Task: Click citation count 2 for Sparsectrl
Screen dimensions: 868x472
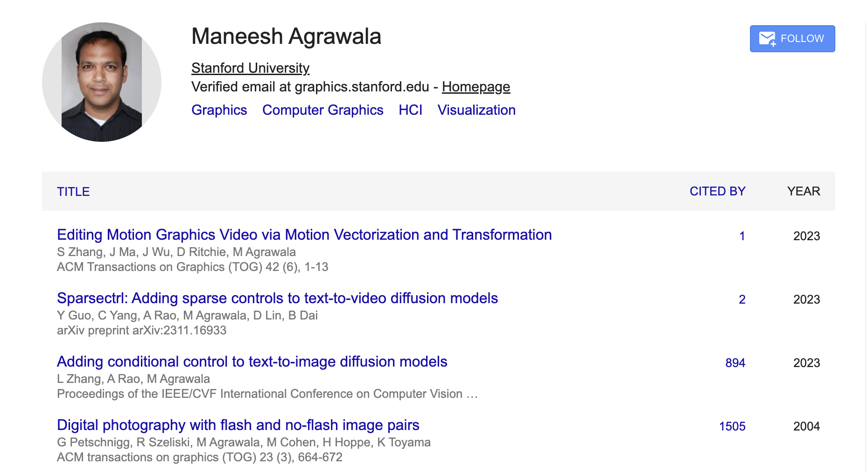Action: pos(742,299)
